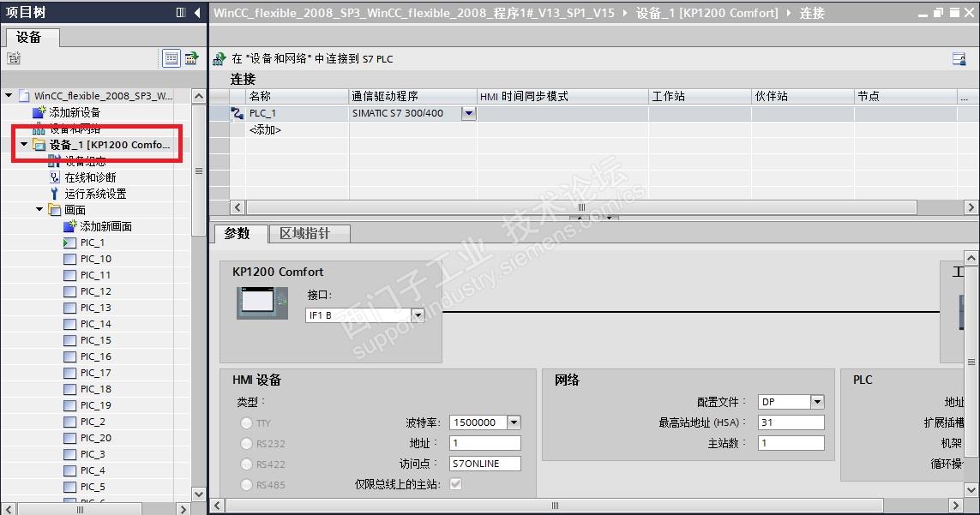Viewport: 980px width, 515px height.
Task: Click the Online and diagnostics icon
Action: [x=54, y=177]
